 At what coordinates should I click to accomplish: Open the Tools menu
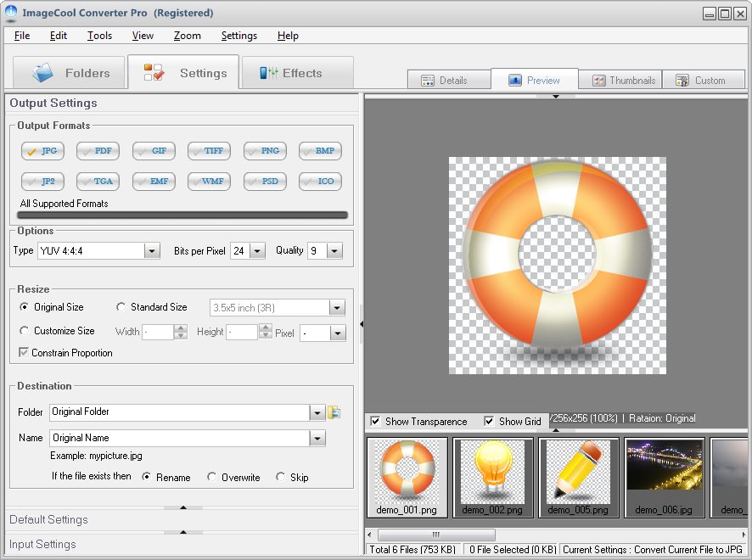pos(99,36)
